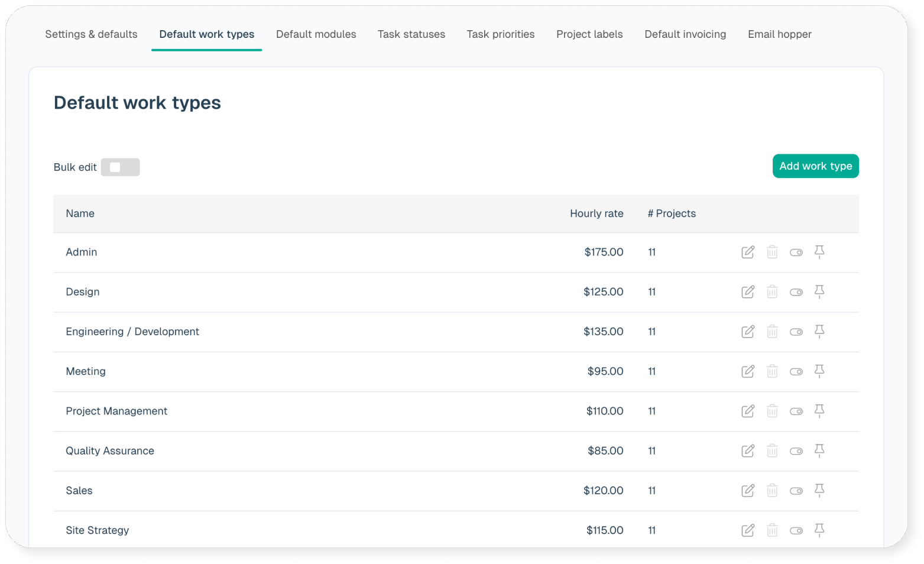Pin the Quality Assurance work type

(x=819, y=450)
